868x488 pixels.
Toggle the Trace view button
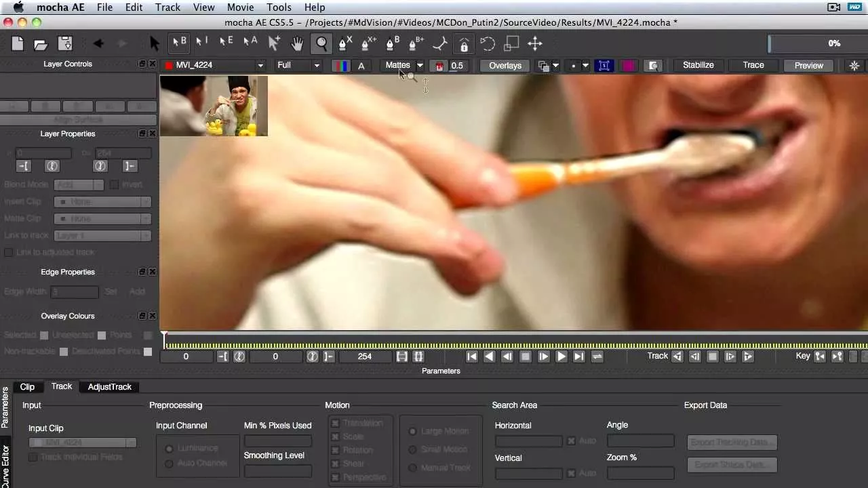click(x=753, y=65)
